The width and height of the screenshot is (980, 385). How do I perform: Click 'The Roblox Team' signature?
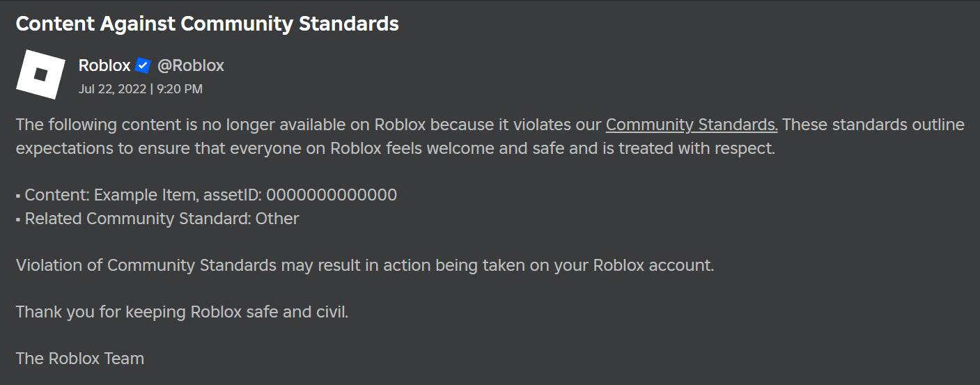pyautogui.click(x=80, y=359)
